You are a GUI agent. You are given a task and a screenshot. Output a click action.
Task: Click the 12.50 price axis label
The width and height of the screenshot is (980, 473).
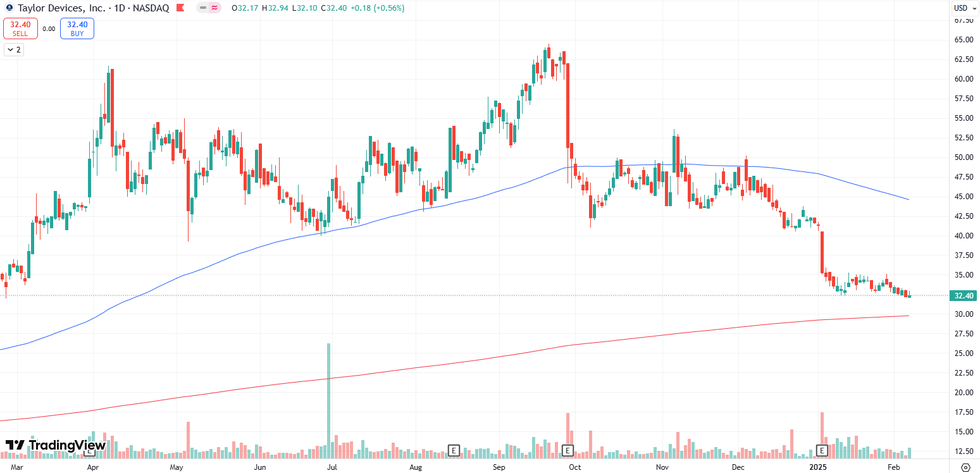coord(964,451)
